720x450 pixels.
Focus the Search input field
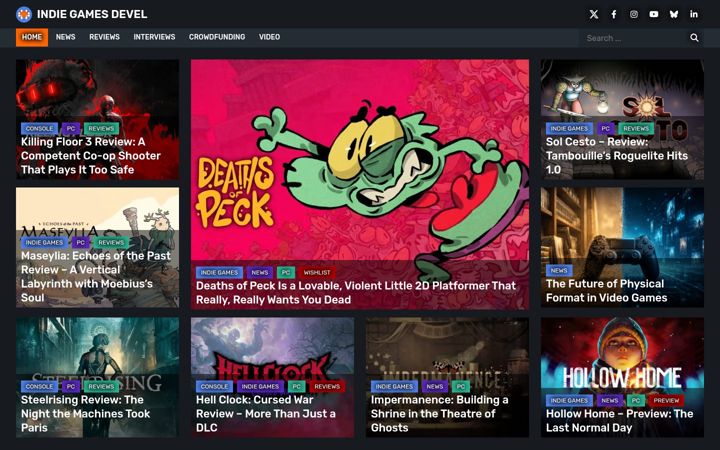tap(634, 38)
